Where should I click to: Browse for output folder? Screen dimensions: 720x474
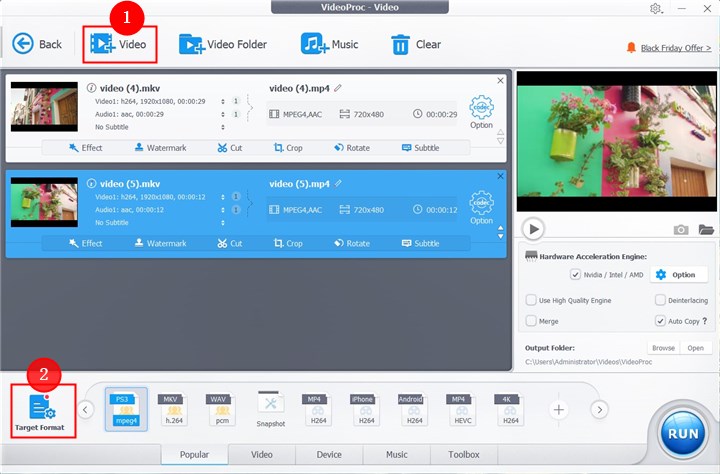click(664, 348)
